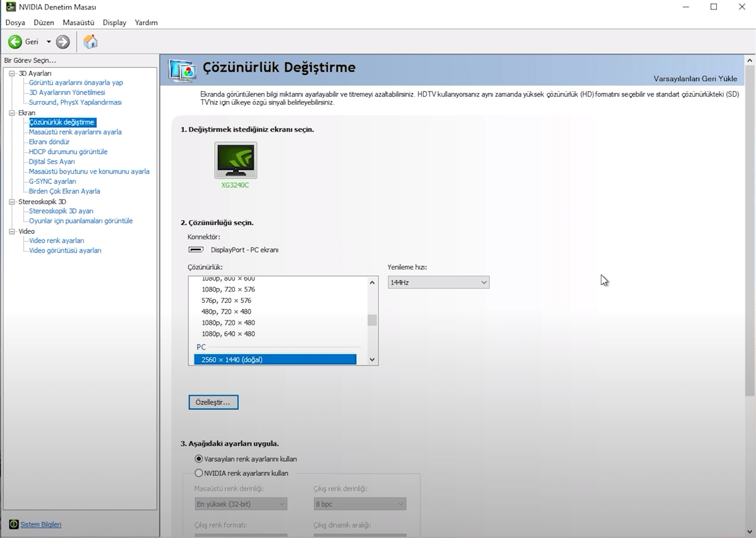Select Çözünürlük değiştirme in tree
Viewport: 756px width, 538px height.
62,122
